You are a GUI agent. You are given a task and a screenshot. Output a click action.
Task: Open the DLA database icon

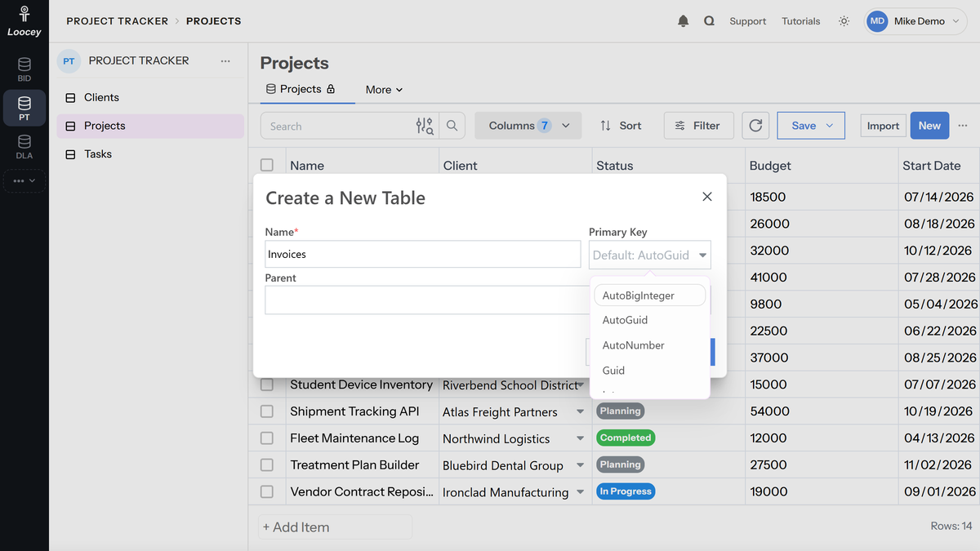pos(24,147)
